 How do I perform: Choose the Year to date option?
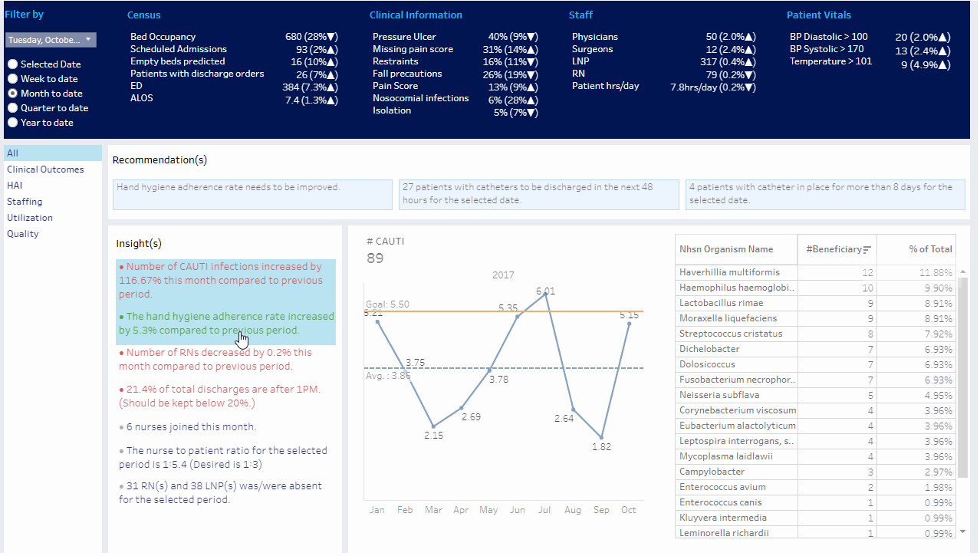click(12, 123)
